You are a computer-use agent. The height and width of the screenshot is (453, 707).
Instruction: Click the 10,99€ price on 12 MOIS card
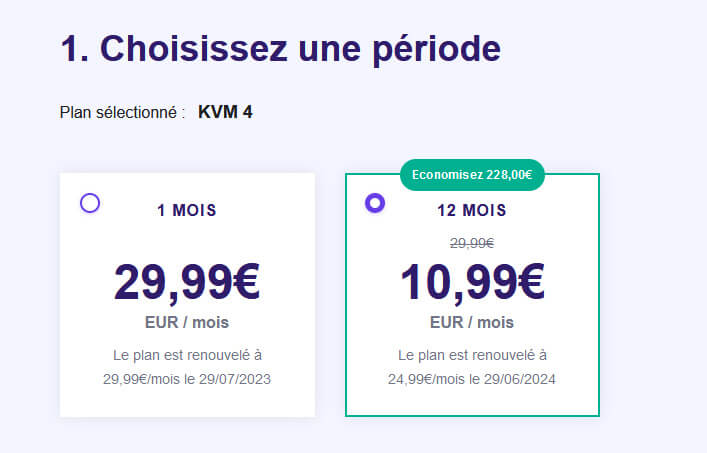[x=472, y=283]
